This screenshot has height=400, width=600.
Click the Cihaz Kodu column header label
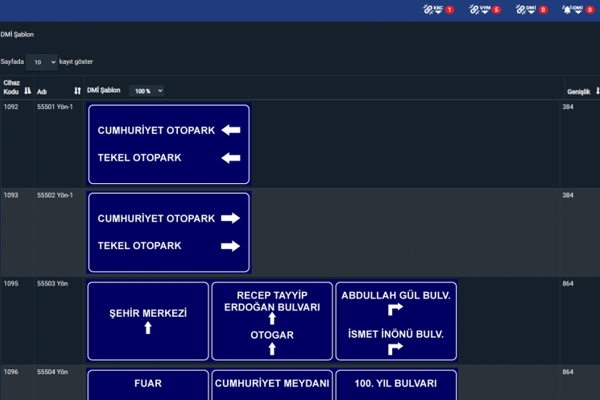[x=11, y=87]
